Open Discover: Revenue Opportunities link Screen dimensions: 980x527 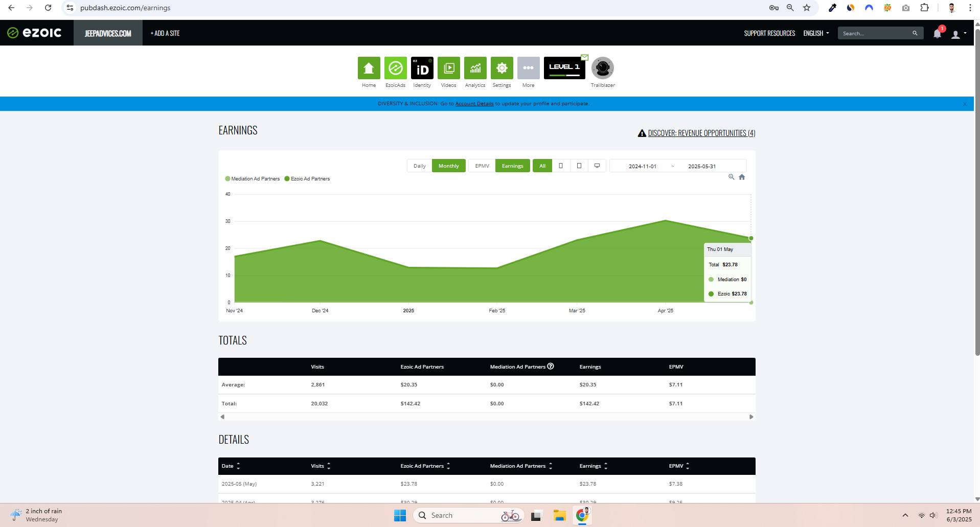(701, 133)
